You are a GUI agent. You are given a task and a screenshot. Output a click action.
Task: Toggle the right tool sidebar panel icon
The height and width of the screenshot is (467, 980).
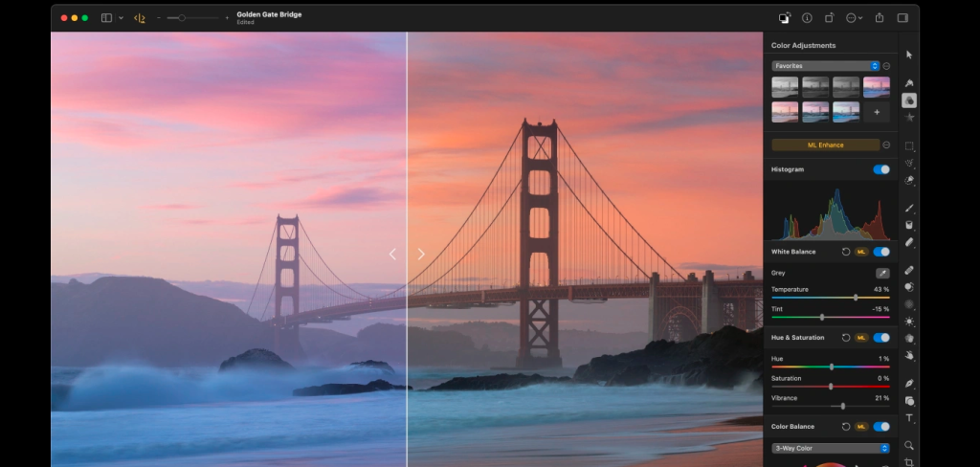902,18
